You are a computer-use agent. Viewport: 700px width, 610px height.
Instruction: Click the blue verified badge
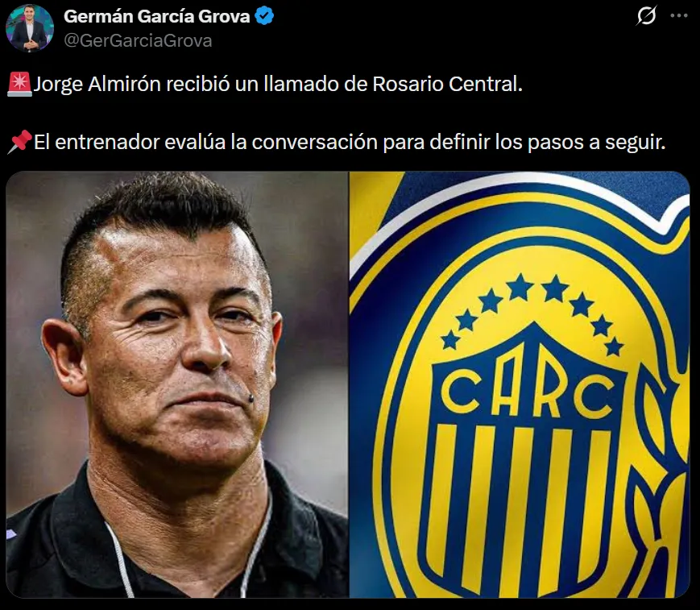click(264, 17)
